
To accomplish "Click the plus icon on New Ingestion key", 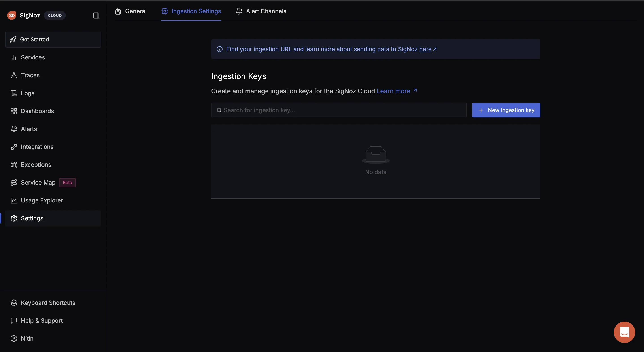I will [x=481, y=110].
